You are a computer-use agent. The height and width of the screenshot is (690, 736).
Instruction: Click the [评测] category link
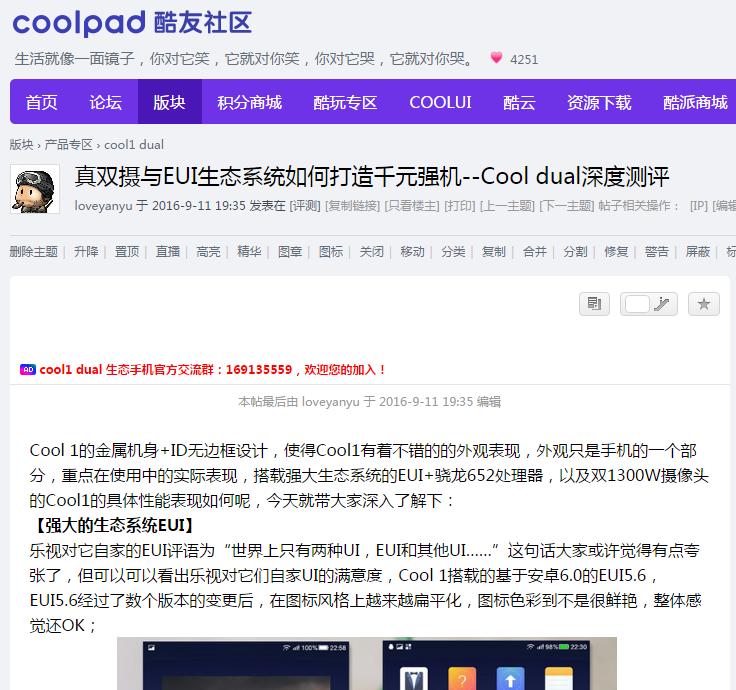[305, 206]
